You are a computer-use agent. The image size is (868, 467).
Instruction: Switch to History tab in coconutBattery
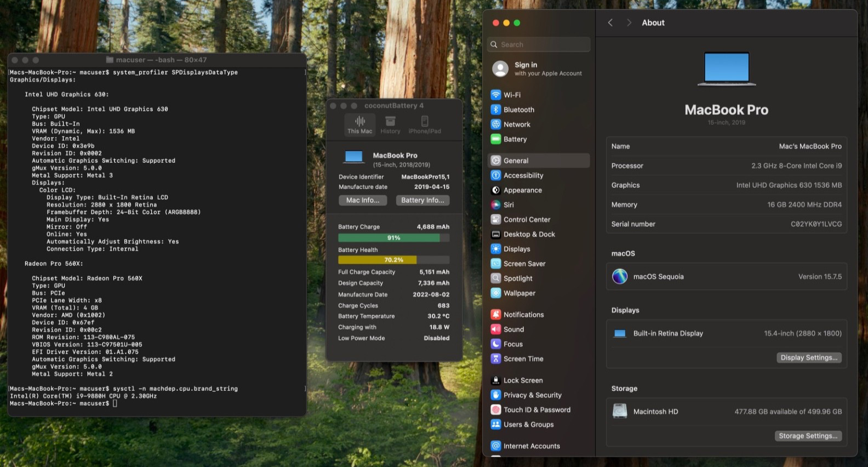coord(390,125)
